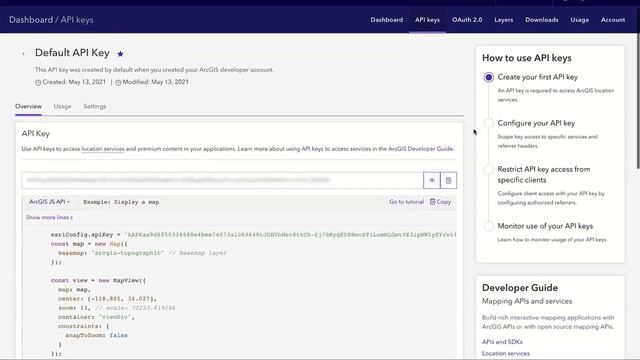The width and height of the screenshot is (640, 360).
Task: Open Account in the top navigation
Action: (613, 20)
